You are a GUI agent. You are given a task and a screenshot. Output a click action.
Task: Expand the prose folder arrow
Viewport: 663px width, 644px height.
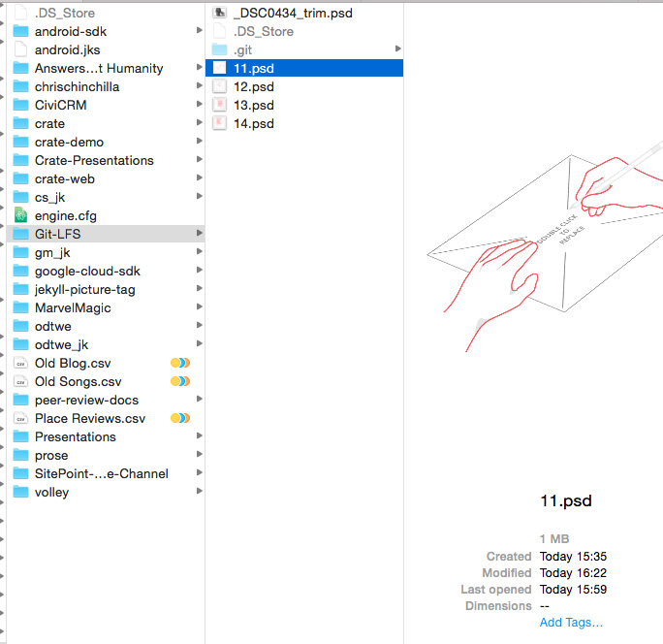coord(199,454)
